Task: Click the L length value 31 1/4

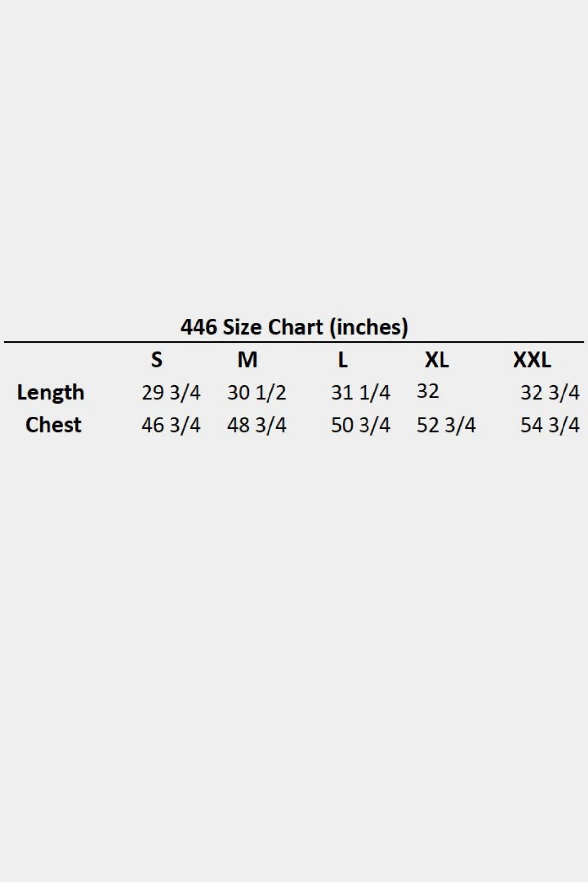Action: click(x=361, y=392)
